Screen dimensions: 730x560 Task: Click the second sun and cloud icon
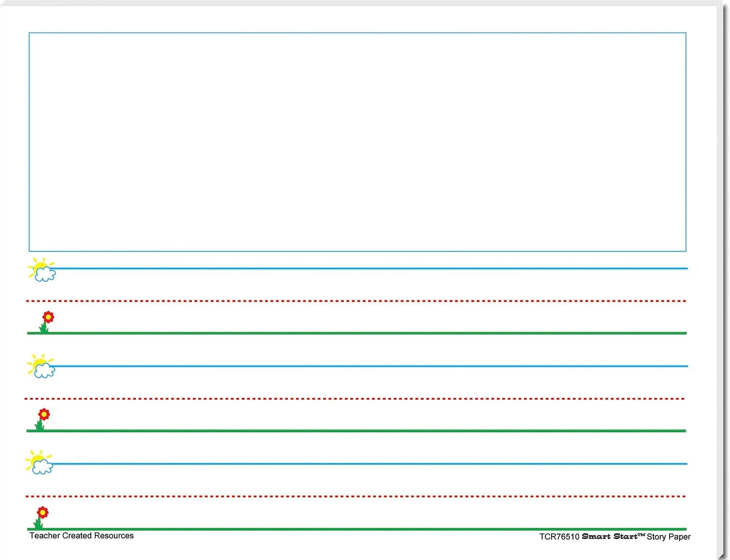[x=41, y=366]
